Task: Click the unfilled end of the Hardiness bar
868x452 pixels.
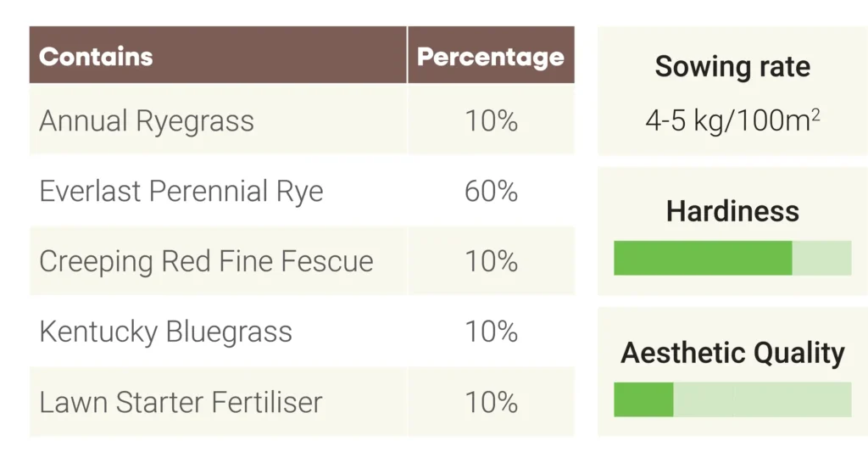Action: [821, 258]
